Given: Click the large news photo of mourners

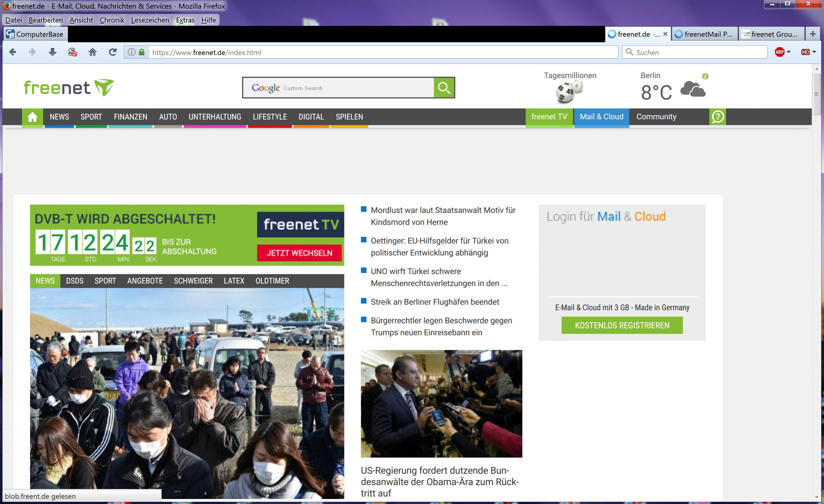Looking at the screenshot, I should pos(187,393).
